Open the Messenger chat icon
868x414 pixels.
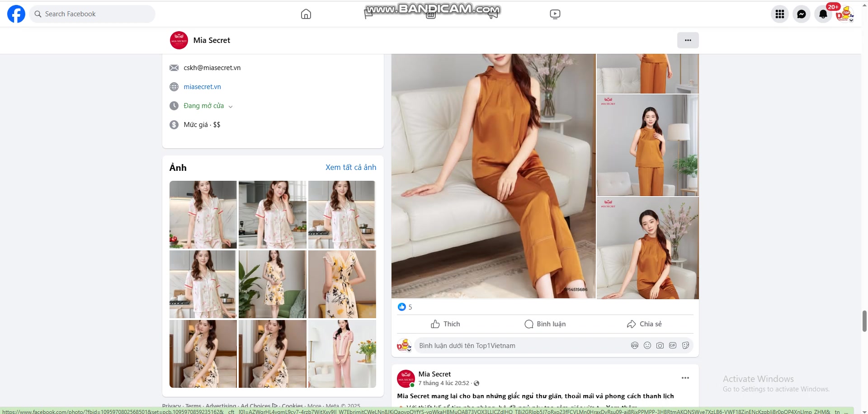point(802,14)
